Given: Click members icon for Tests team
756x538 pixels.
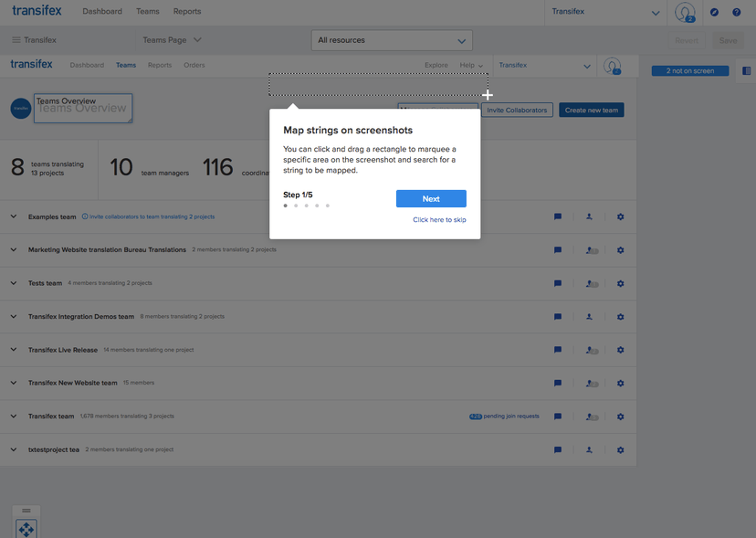Looking at the screenshot, I should (592, 284).
